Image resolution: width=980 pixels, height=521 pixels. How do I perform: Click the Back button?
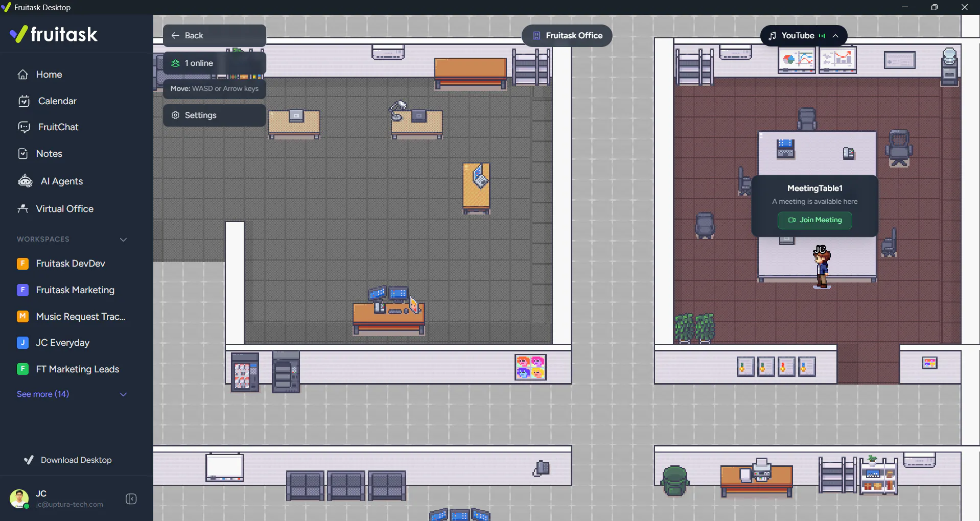point(215,36)
